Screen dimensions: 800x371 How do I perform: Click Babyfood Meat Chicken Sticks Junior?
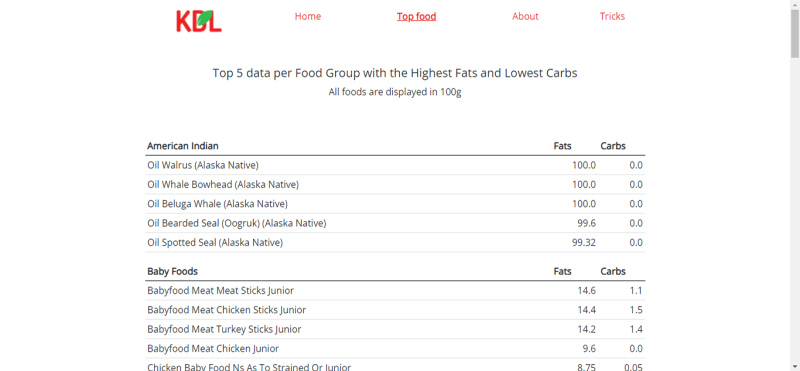click(227, 310)
